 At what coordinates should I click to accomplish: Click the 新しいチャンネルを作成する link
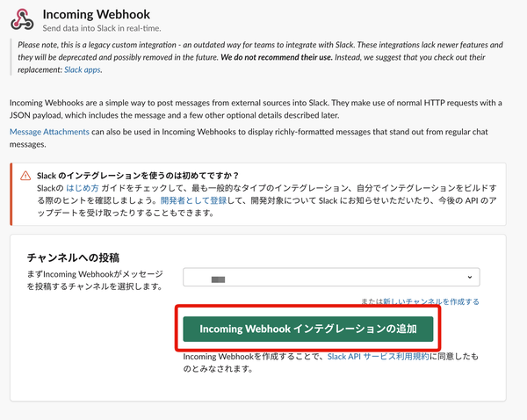pos(431,301)
